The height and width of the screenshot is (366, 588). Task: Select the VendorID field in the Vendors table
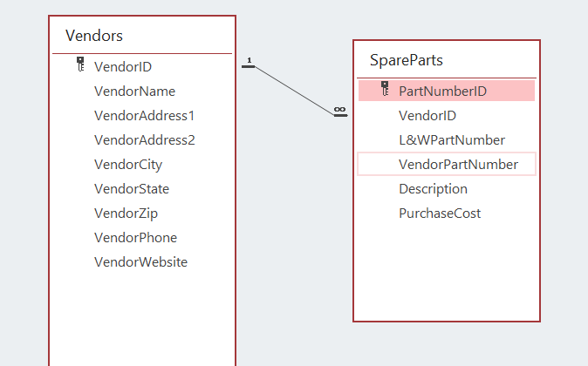point(124,66)
